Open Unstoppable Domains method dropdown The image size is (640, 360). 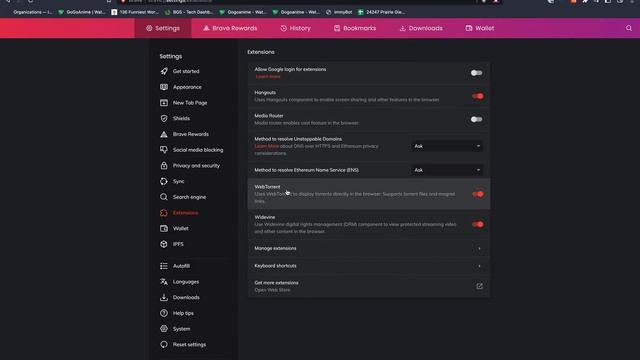447,146
